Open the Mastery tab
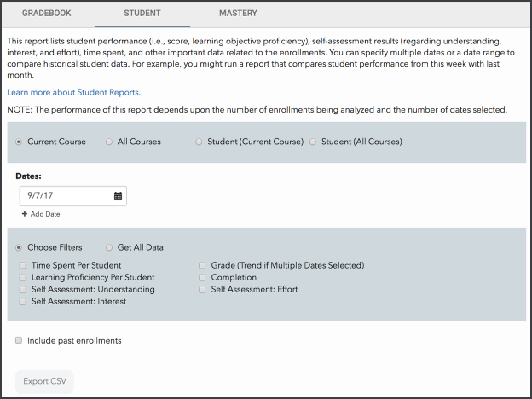 click(x=238, y=14)
